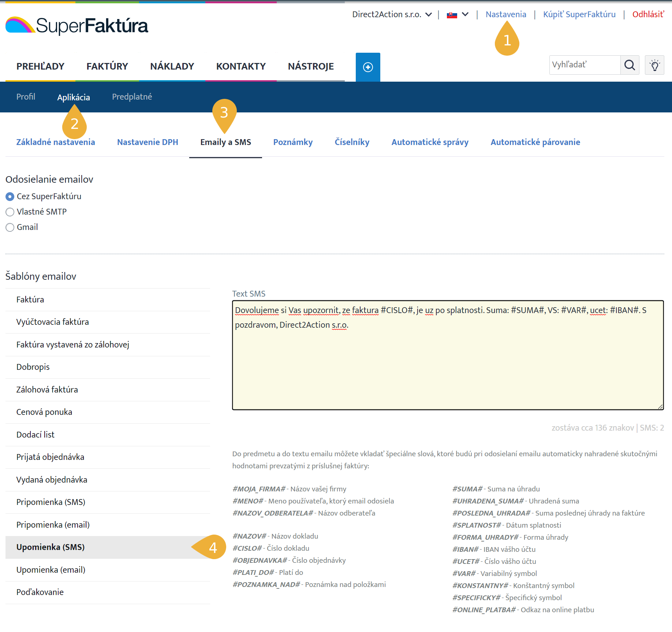Select Upomienka (email) template
Viewport: 672px width, 632px height.
tap(108, 570)
